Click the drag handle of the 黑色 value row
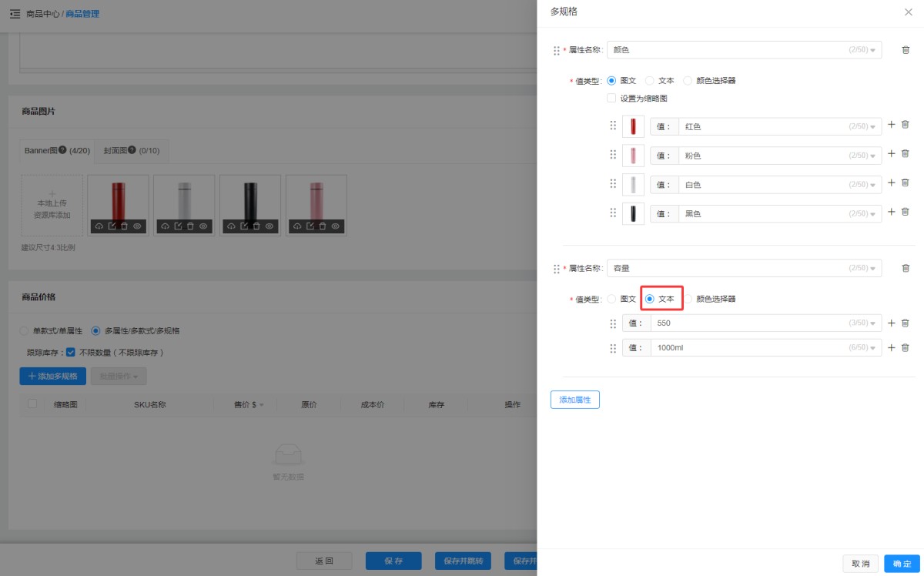This screenshot has width=924, height=576. coord(613,213)
